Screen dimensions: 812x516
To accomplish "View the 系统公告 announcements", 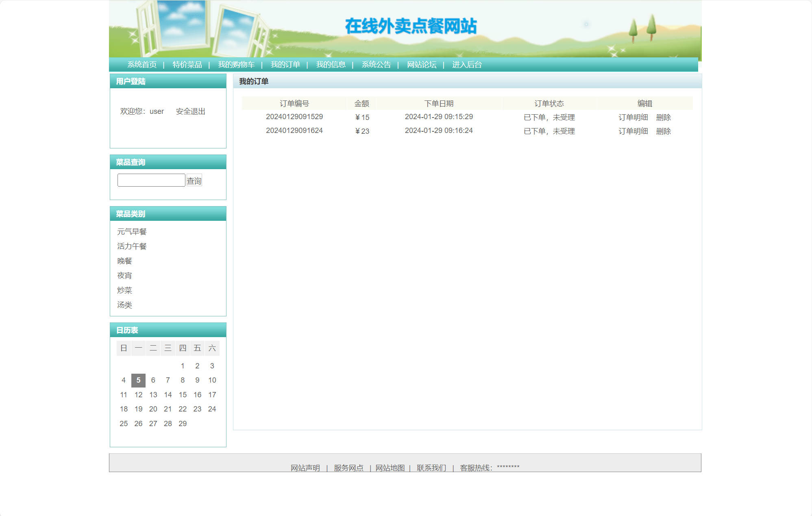I will point(376,64).
